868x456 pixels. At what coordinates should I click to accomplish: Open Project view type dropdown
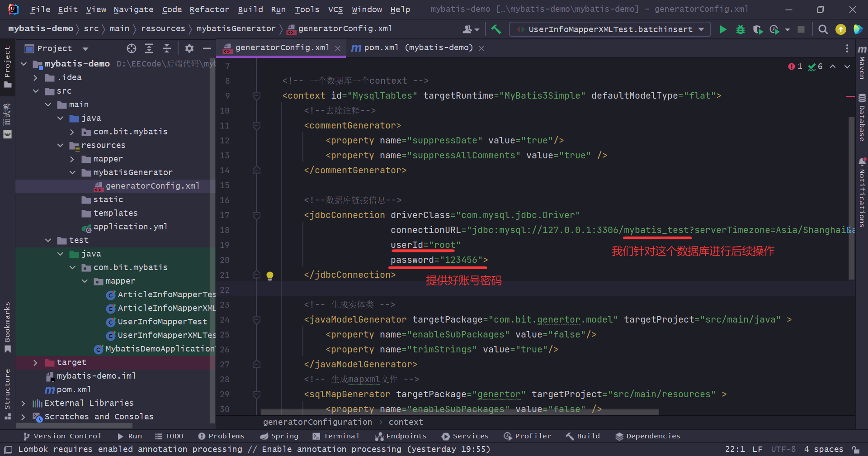[x=85, y=48]
